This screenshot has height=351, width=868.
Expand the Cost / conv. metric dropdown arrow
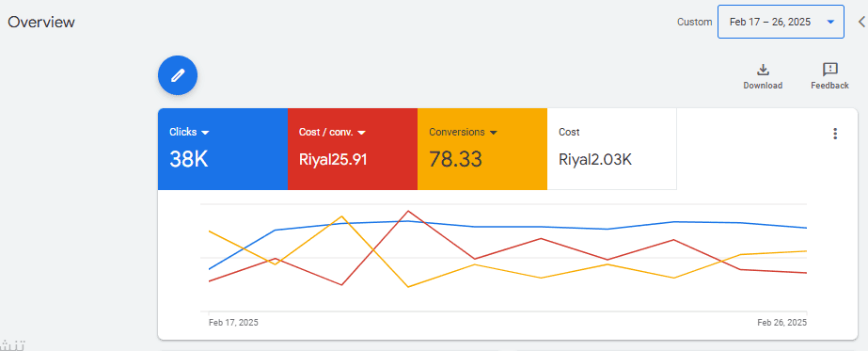tap(362, 133)
